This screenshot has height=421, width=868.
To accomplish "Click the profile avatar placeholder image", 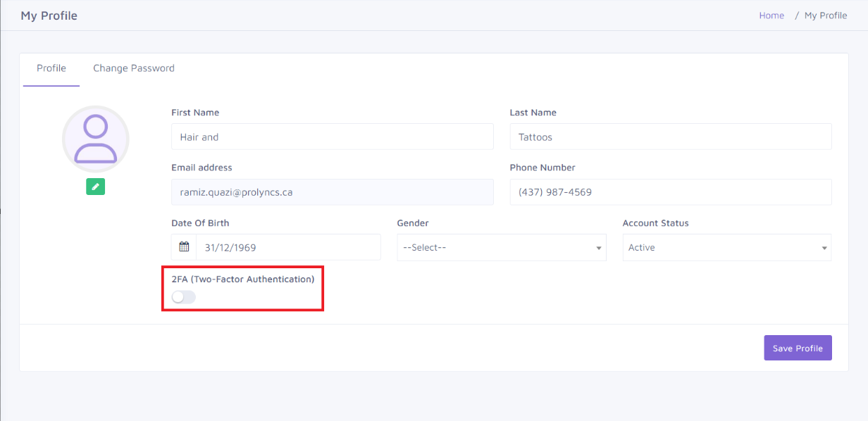I will point(96,139).
